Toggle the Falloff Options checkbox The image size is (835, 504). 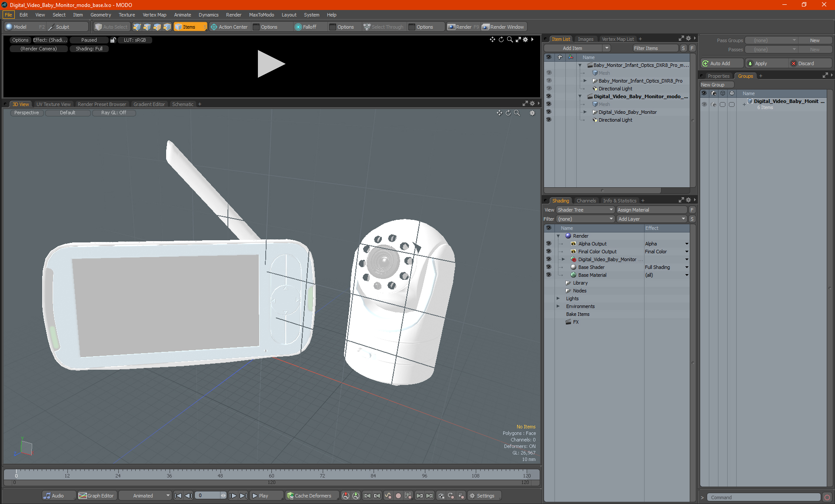[x=333, y=27]
